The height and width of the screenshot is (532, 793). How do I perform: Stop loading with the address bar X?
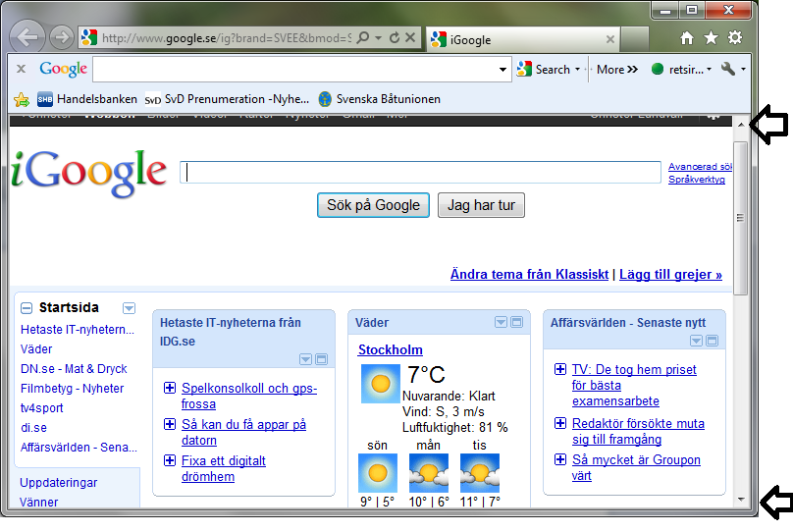point(410,38)
